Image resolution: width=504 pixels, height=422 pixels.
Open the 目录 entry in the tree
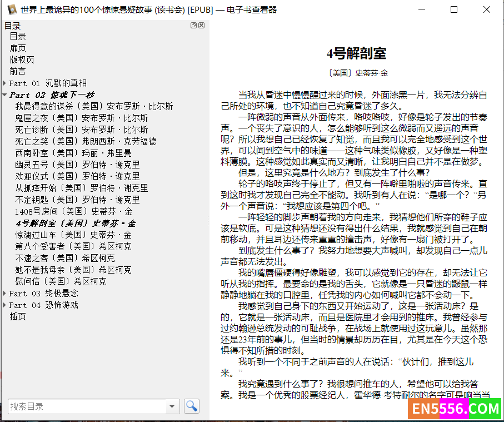[x=18, y=36]
